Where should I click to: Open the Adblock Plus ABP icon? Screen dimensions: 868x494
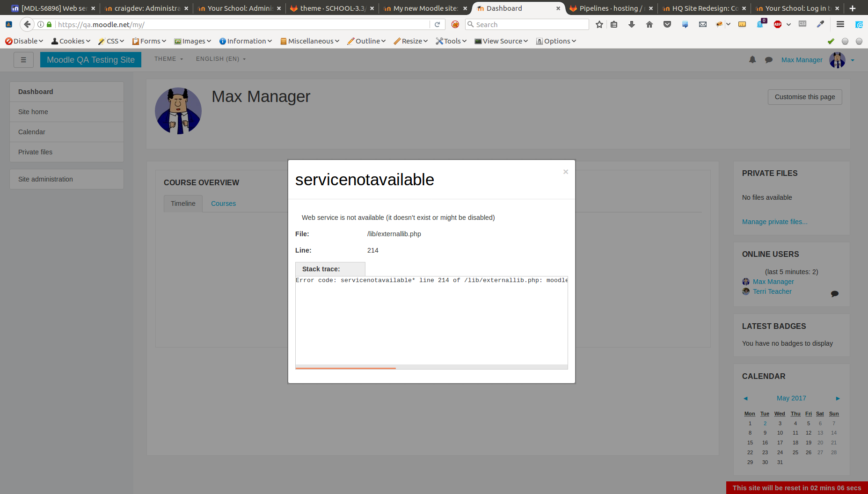pyautogui.click(x=778, y=24)
